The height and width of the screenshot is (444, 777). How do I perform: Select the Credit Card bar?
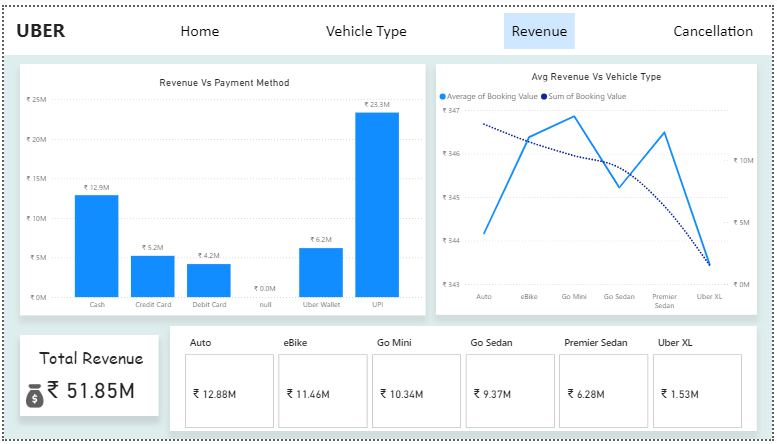point(152,276)
